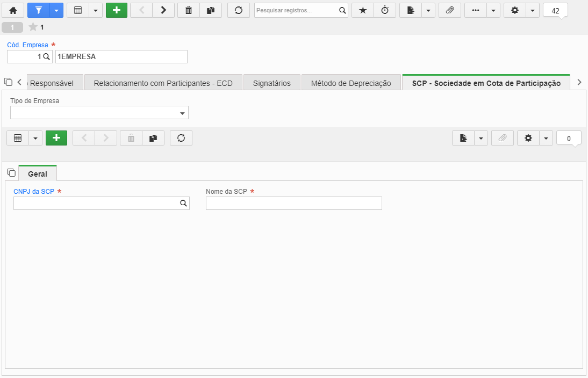This screenshot has width=588, height=378.
Task: Open the filter funnel button
Action: pos(39,11)
